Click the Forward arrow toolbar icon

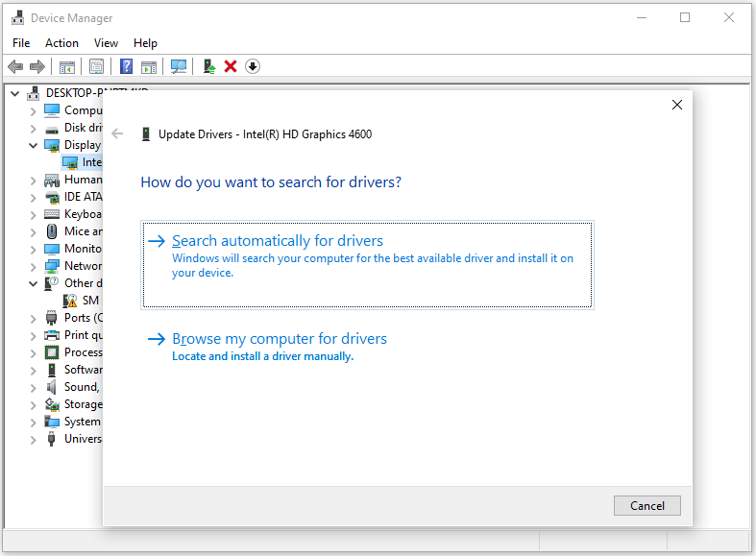pyautogui.click(x=37, y=66)
